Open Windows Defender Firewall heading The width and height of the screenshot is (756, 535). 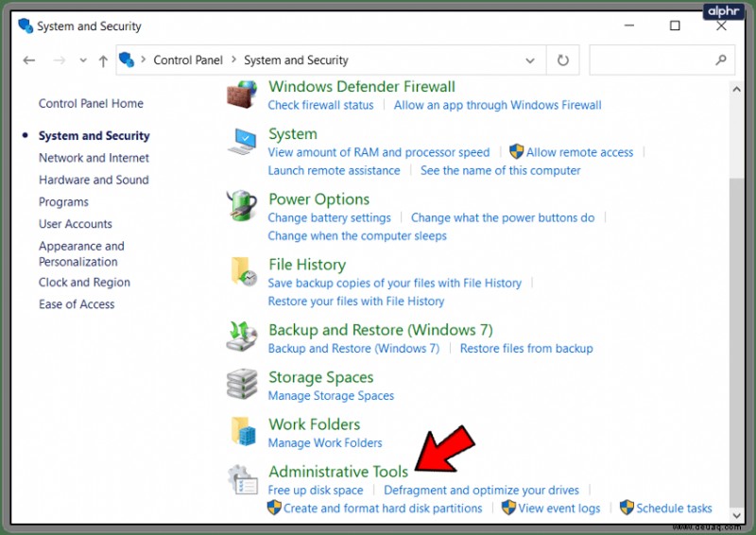[362, 86]
